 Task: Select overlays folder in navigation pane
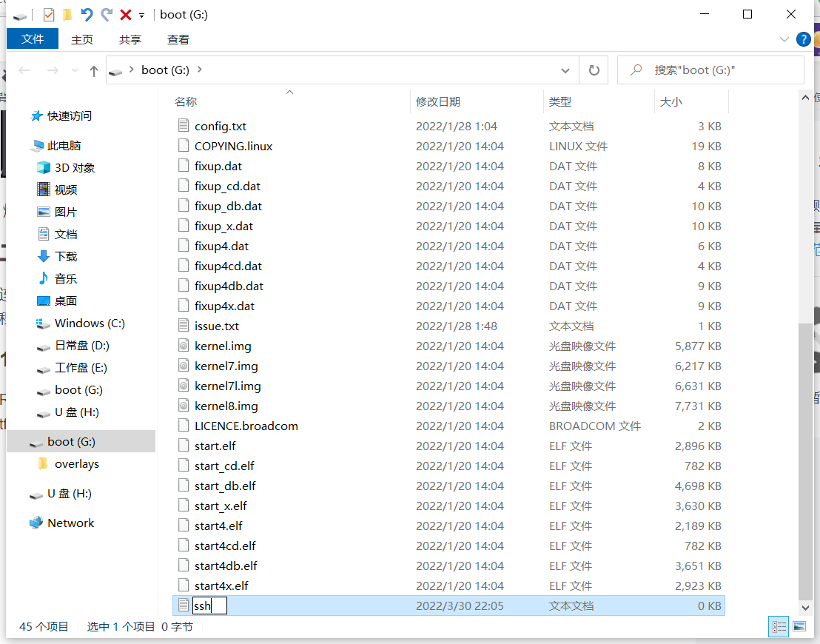(68, 463)
